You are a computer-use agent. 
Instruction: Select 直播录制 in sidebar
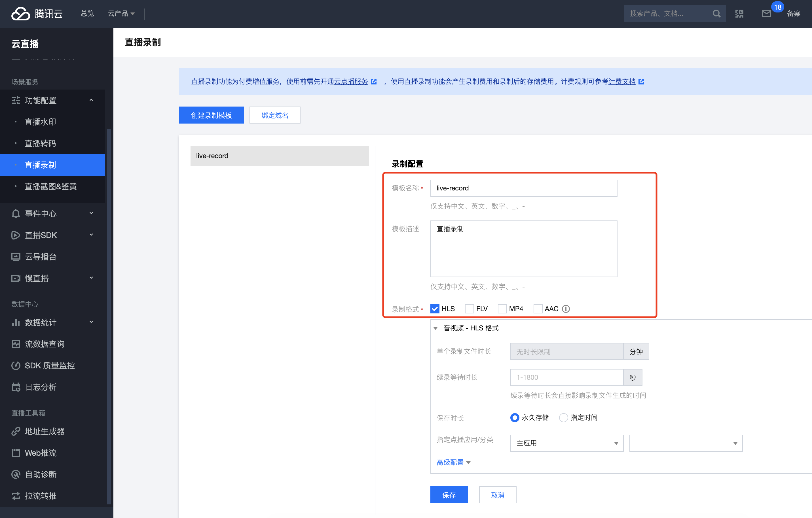pos(52,165)
